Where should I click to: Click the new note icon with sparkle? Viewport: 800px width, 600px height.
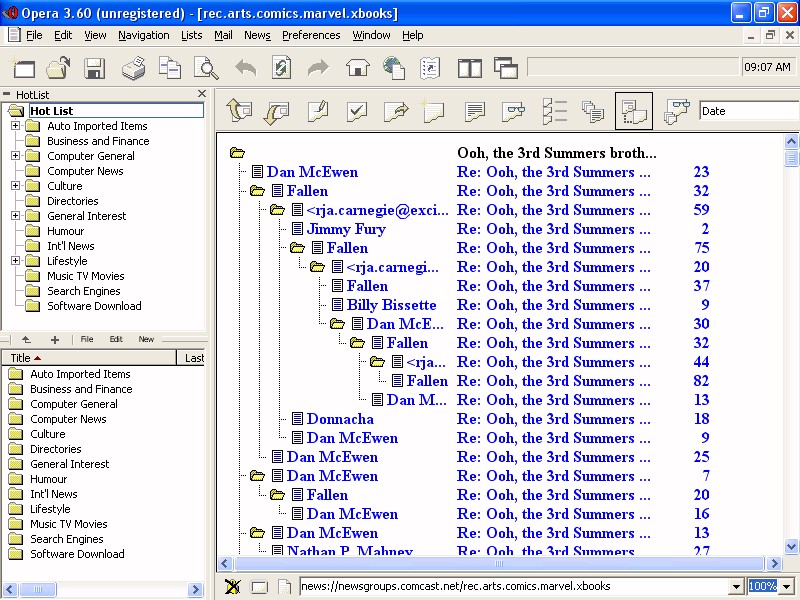point(433,111)
